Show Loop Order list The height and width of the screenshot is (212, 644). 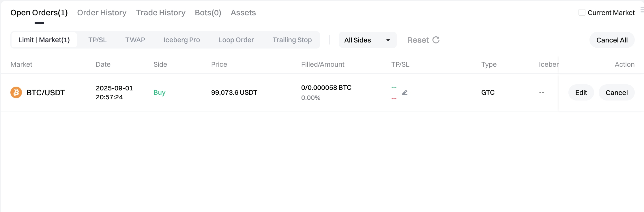(236, 40)
